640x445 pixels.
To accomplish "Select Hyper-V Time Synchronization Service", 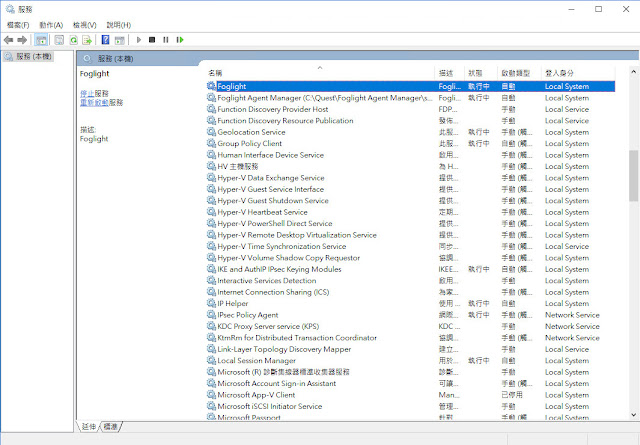I will pyautogui.click(x=410, y=246).
